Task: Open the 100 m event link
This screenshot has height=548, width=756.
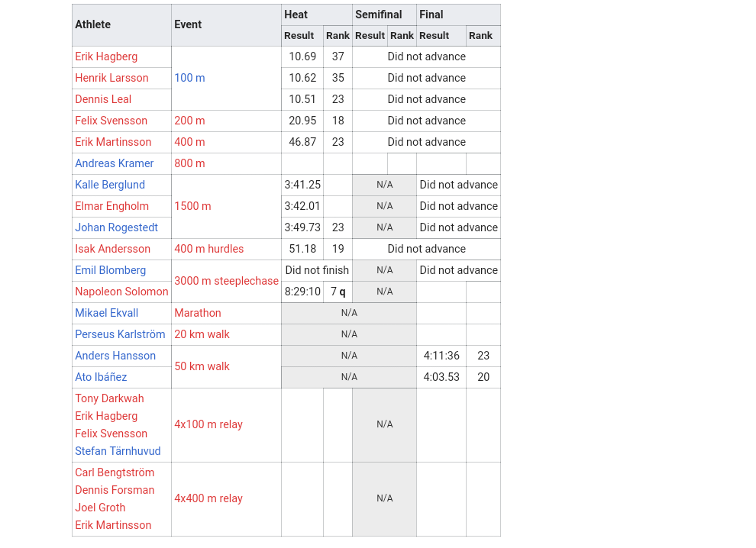Action: [x=189, y=78]
